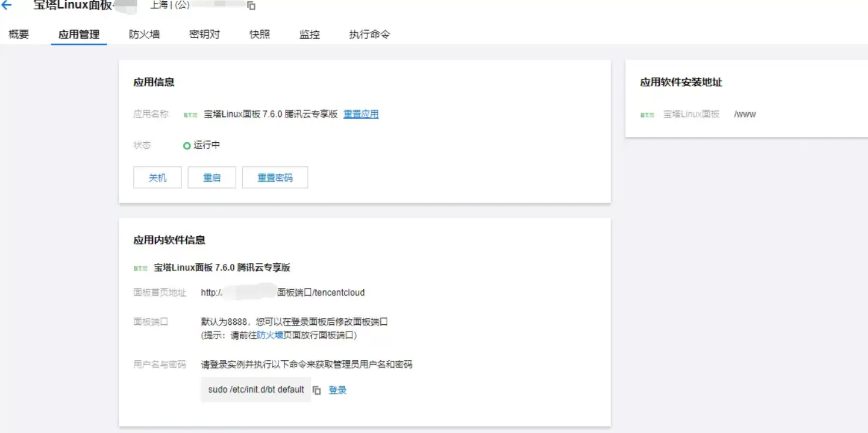The width and height of the screenshot is (868, 433).
Task: Open the 概要 tab
Action: point(19,34)
